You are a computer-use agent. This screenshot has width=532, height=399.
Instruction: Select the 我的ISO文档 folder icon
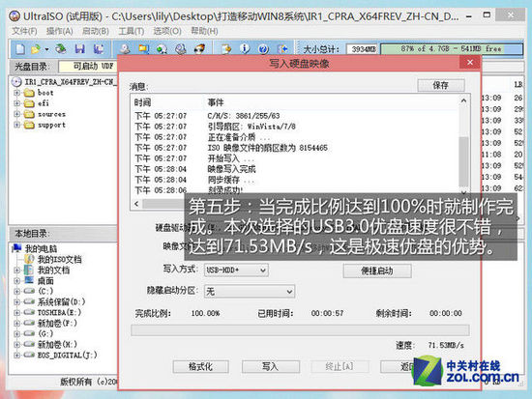(x=29, y=259)
